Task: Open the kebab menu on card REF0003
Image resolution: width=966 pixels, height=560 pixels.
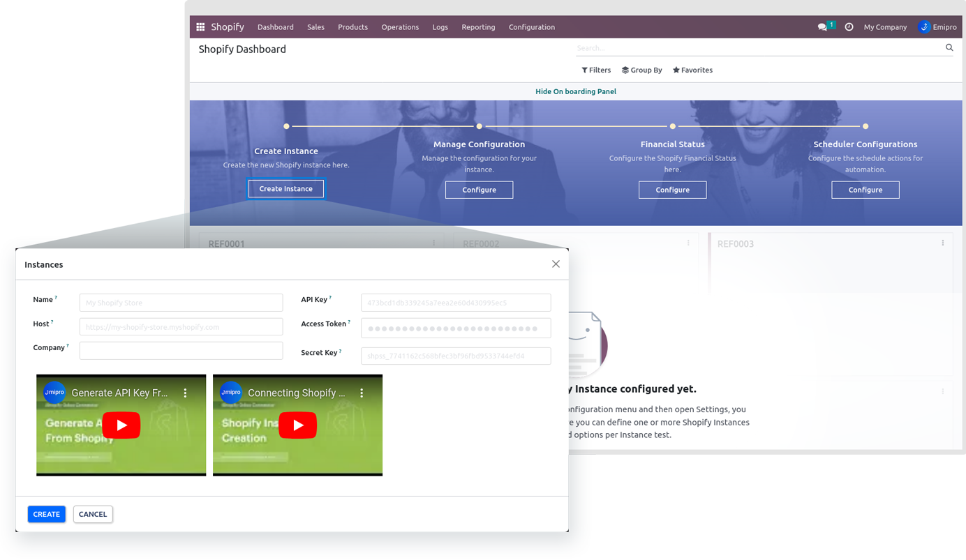Action: tap(942, 243)
